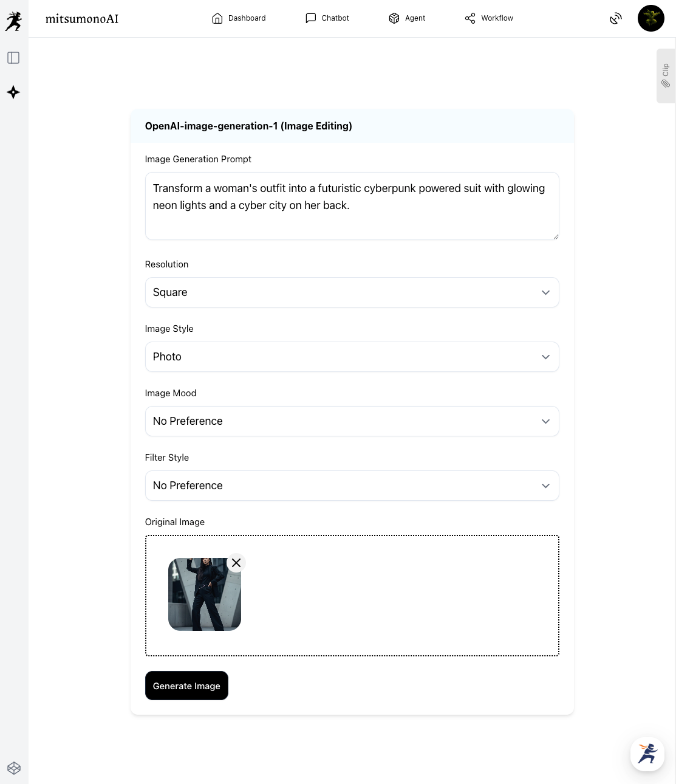Click the satellite broadcast icon in header
676x784 pixels.
[x=616, y=18]
